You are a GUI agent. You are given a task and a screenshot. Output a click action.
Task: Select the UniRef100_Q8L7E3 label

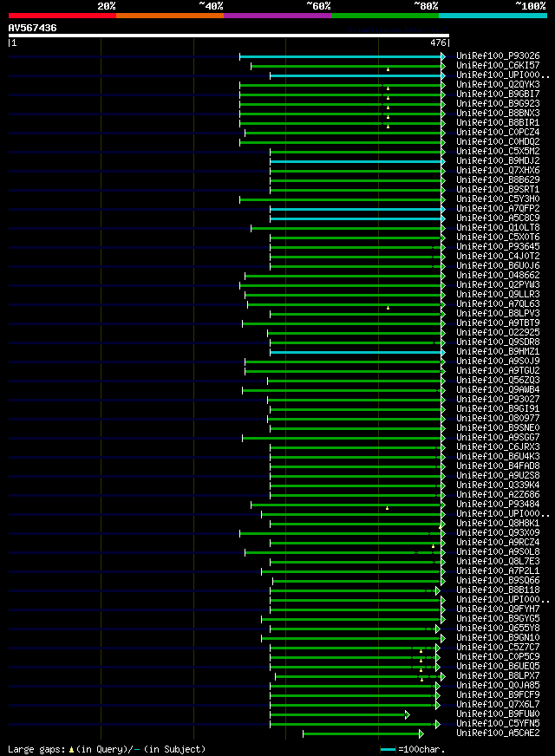click(498, 561)
